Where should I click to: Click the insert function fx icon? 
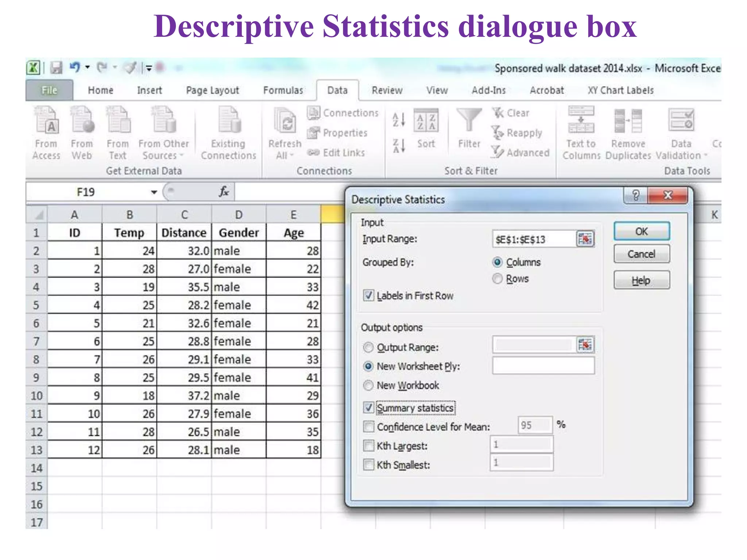224,191
